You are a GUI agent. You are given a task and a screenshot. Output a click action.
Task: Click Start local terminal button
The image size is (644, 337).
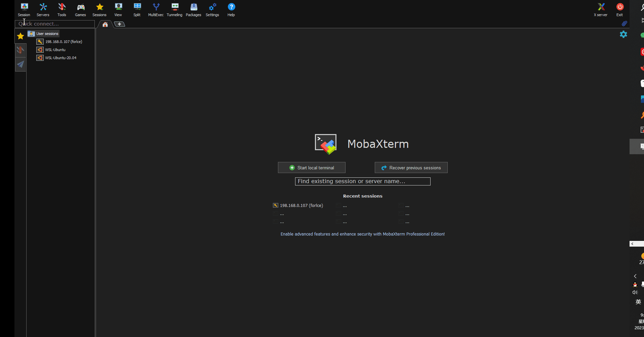312,168
